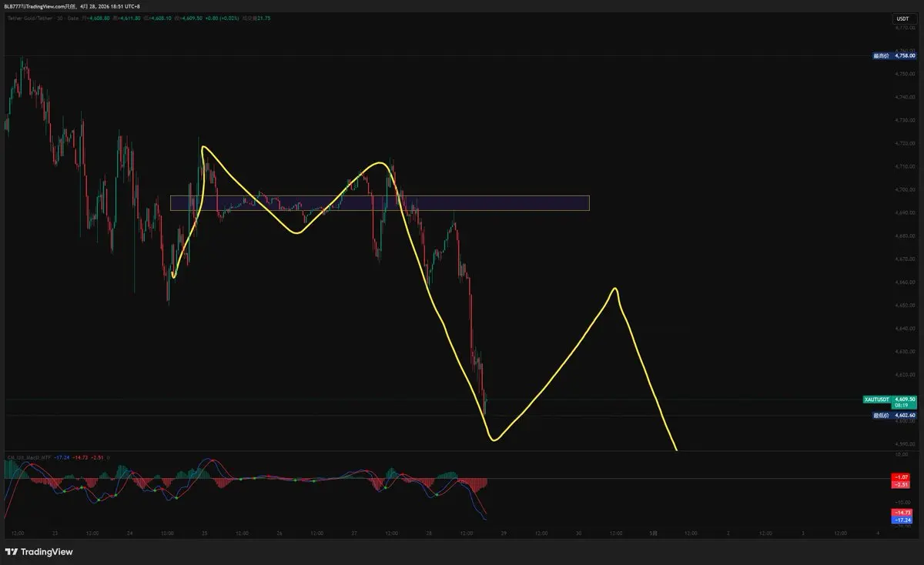This screenshot has height=565, width=924.
Task: Click the blue -17.24 indicator axis tag
Action: click(x=900, y=520)
